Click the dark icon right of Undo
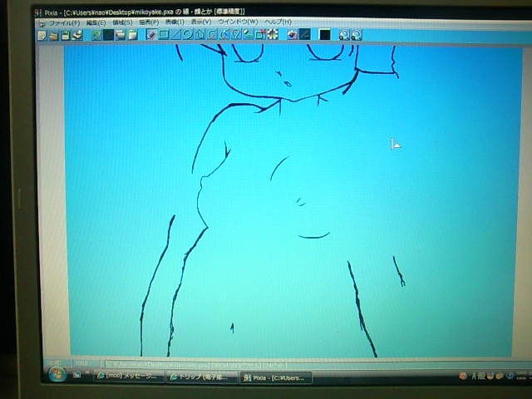 (108, 35)
